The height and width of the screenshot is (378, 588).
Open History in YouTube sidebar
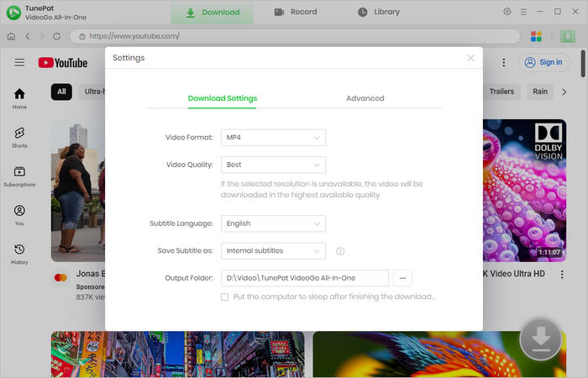(19, 253)
